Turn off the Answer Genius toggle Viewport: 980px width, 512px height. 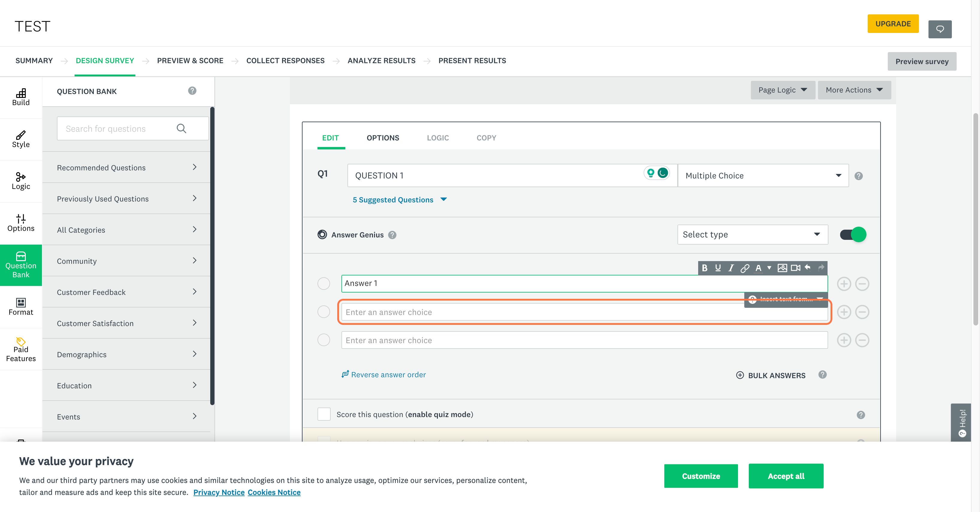click(x=853, y=235)
